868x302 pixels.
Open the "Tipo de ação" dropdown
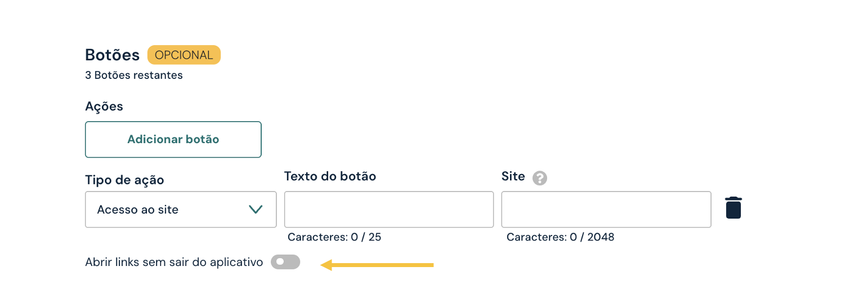180,210
